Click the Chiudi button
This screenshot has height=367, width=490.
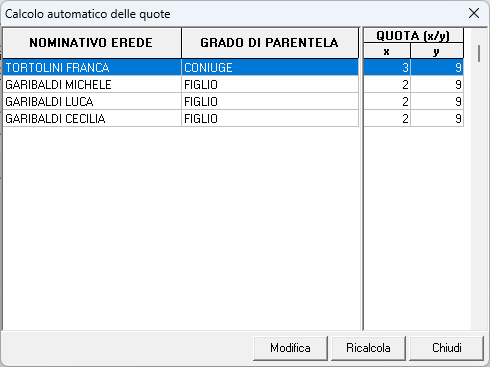tap(446, 348)
